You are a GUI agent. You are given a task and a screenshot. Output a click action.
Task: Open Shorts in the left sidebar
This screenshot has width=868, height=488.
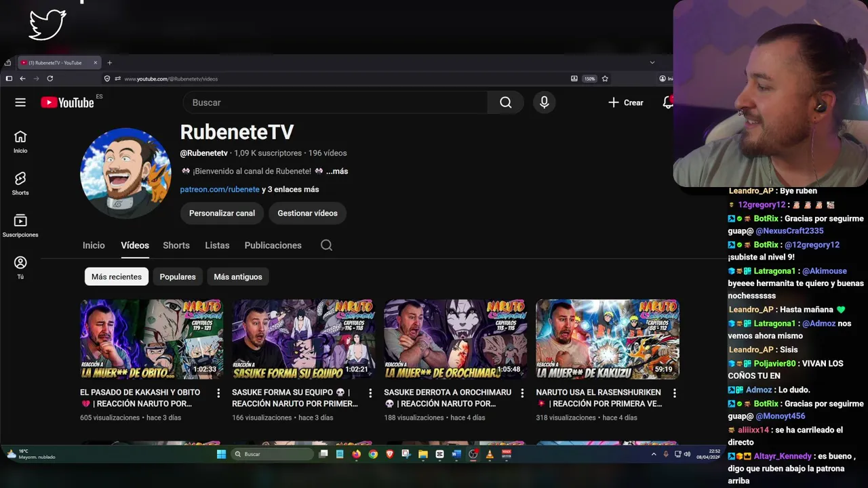pos(20,184)
